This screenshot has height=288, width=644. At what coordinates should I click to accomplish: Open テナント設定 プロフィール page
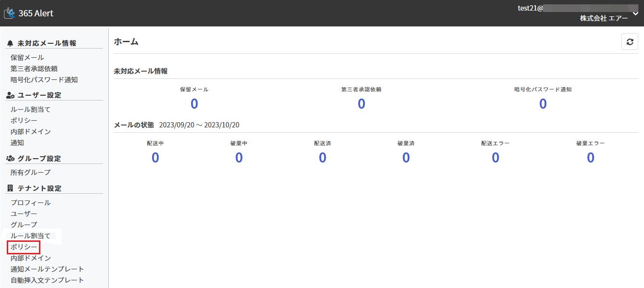[30, 203]
